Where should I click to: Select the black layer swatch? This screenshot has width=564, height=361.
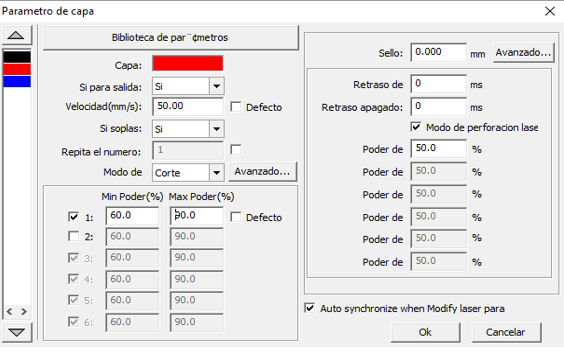[x=17, y=57]
